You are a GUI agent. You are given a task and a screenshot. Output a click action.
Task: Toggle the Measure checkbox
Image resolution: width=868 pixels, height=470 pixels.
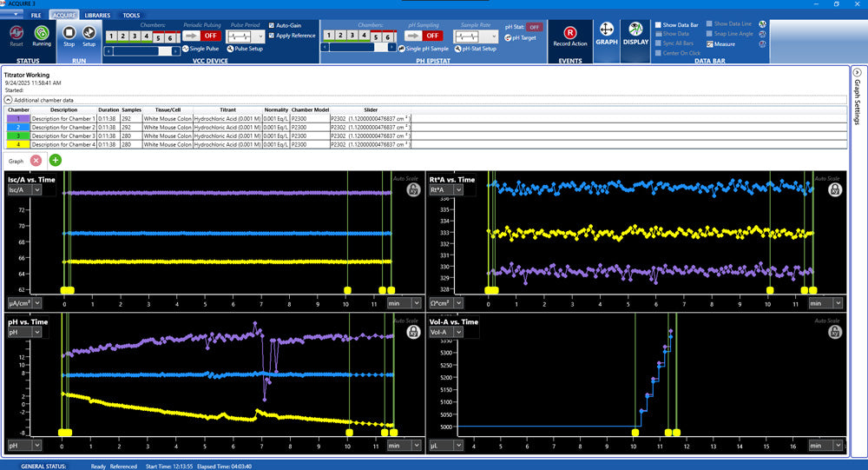pyautogui.click(x=709, y=43)
